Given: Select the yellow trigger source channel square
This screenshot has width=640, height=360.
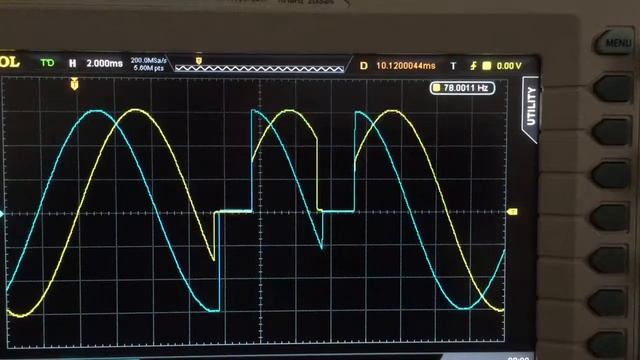Looking at the screenshot, I should click(487, 65).
